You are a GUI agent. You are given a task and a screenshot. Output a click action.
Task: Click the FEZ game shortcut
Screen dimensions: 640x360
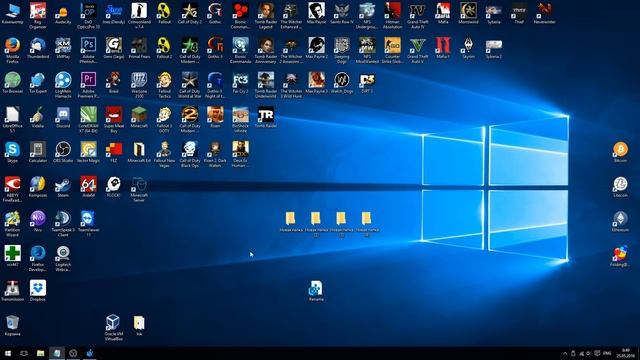113,150
